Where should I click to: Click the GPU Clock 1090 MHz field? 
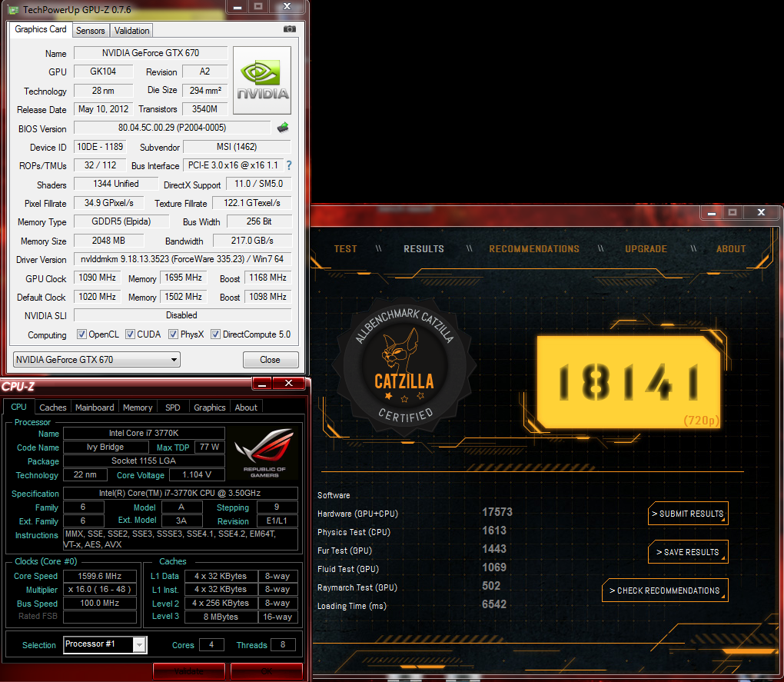pos(97,278)
